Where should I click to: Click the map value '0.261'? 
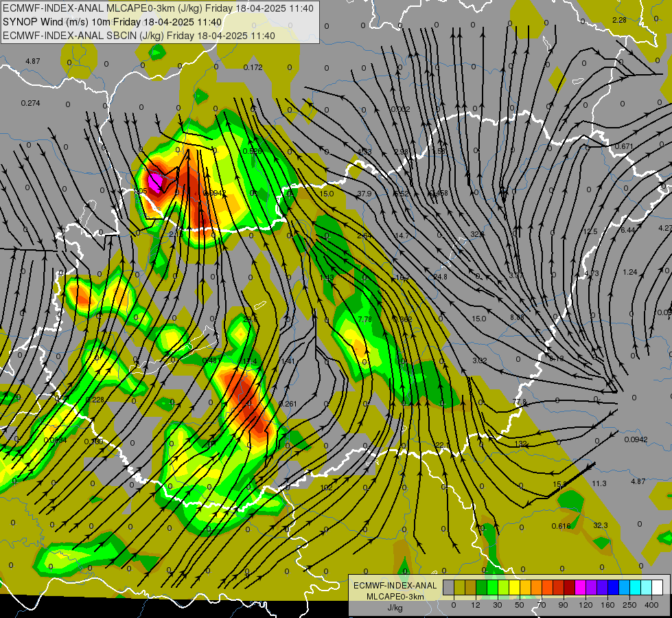coord(288,404)
